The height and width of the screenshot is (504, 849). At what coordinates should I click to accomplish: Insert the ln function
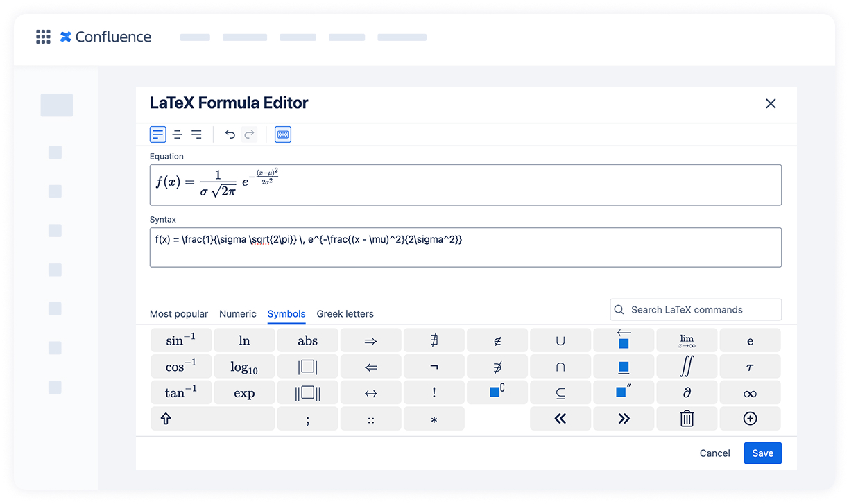click(244, 340)
